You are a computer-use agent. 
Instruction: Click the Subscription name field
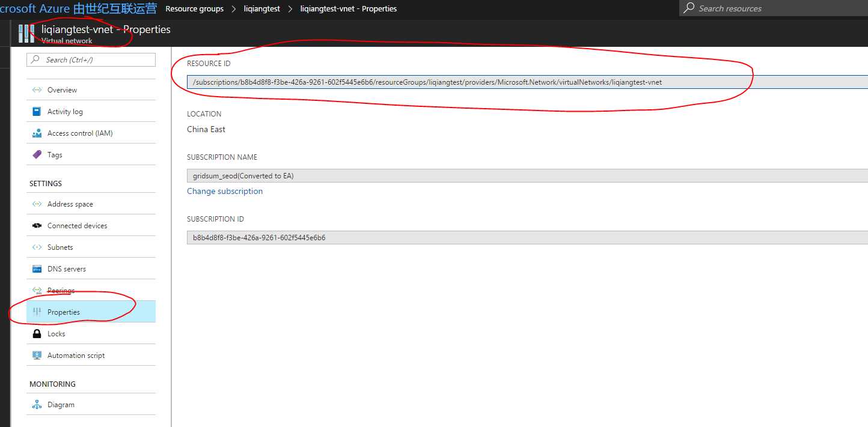[x=527, y=175]
